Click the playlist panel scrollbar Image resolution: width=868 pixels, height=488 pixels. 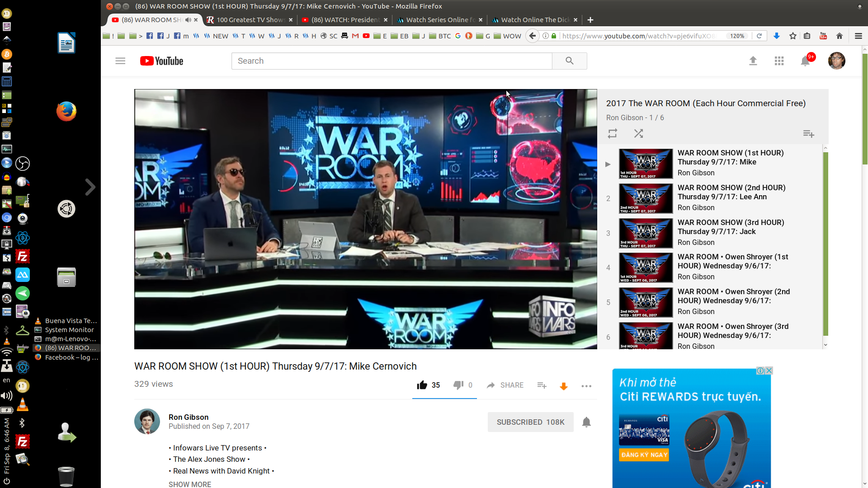[x=826, y=244]
